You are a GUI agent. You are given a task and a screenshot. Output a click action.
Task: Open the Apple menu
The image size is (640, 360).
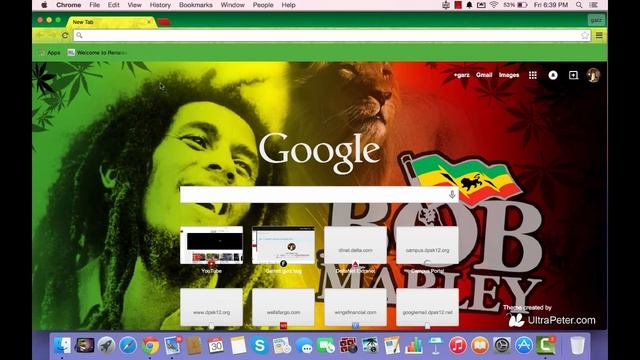[x=44, y=5]
